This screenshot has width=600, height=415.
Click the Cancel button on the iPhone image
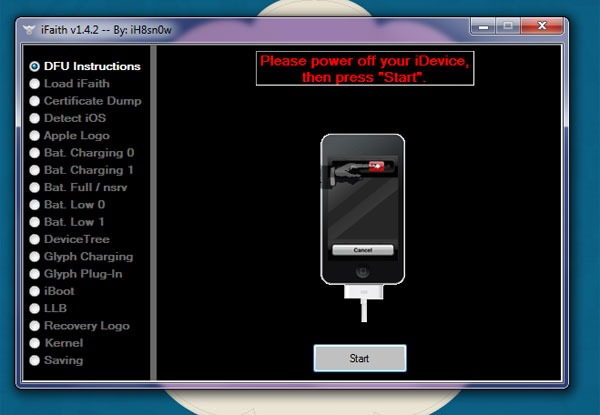(363, 250)
